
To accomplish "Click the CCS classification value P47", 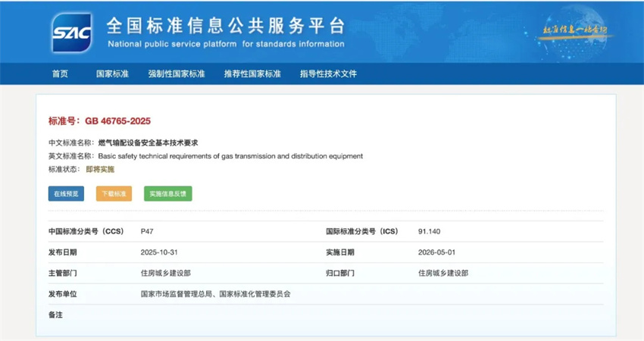I will coord(147,231).
